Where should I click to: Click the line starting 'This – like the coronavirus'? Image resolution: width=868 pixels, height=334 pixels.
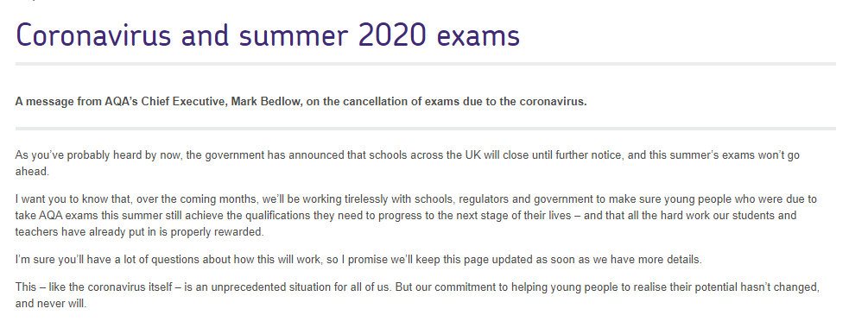click(x=417, y=287)
